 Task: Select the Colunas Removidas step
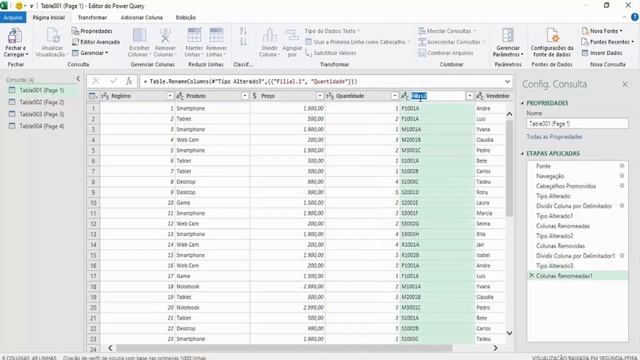pos(560,246)
